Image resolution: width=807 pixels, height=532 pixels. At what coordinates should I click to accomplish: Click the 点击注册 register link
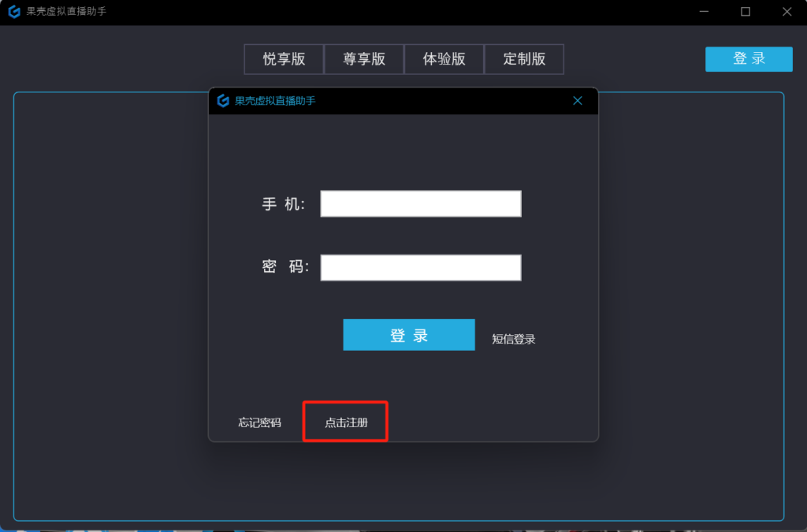click(346, 422)
